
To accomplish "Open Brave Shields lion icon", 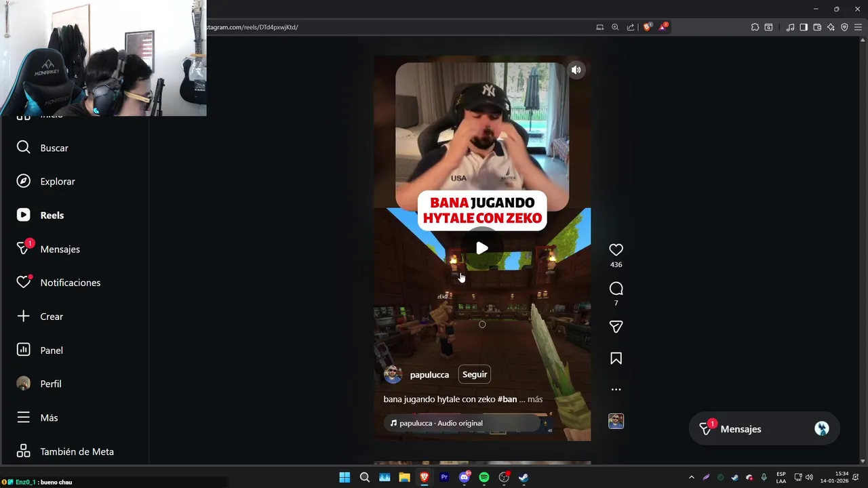I will coord(648,27).
